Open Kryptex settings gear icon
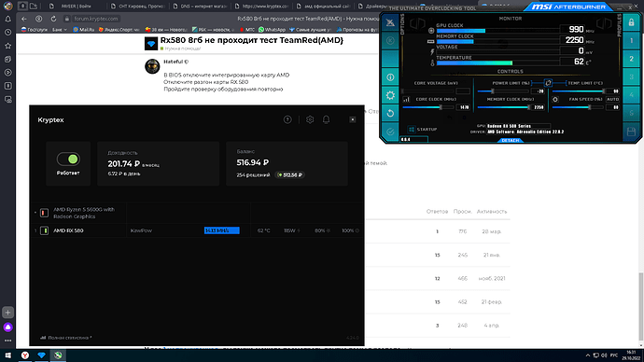This screenshot has height=362, width=644. coord(310,119)
